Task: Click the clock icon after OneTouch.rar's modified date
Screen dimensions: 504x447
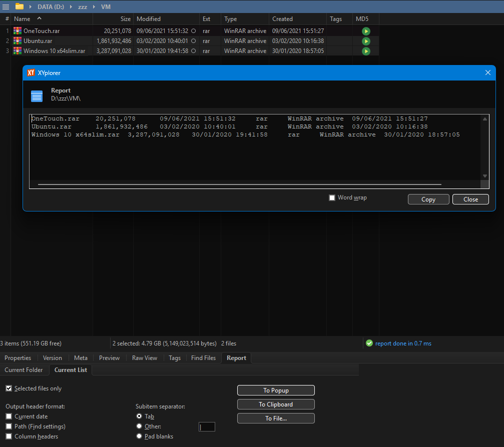Action: point(193,31)
